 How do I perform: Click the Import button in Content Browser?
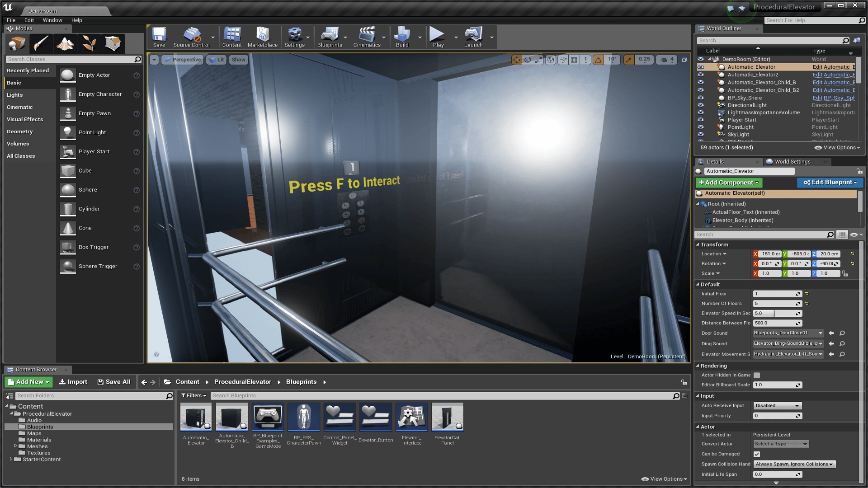[x=73, y=382]
